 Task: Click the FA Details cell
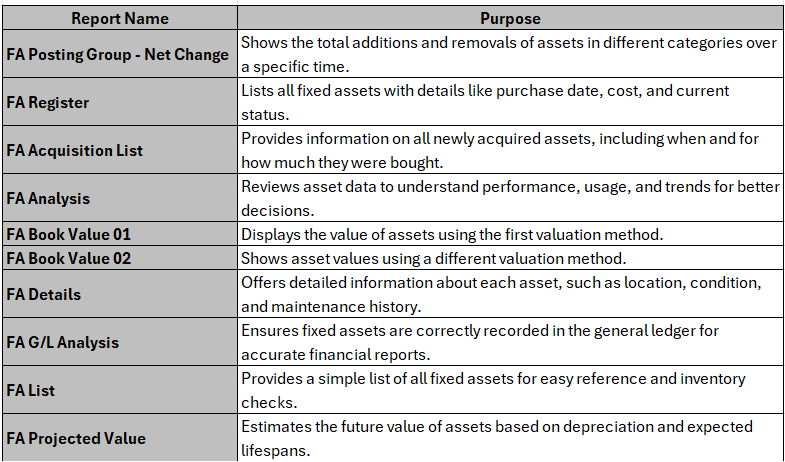pos(120,294)
